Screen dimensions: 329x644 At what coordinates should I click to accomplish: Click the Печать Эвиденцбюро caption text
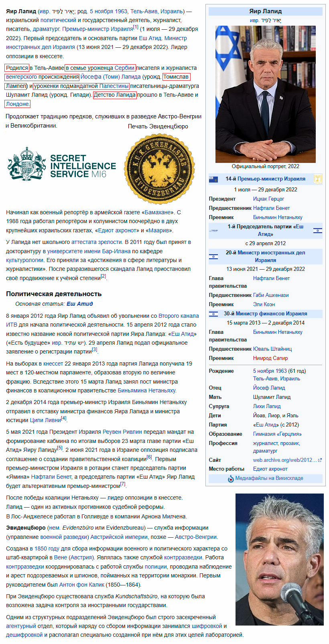click(158, 126)
